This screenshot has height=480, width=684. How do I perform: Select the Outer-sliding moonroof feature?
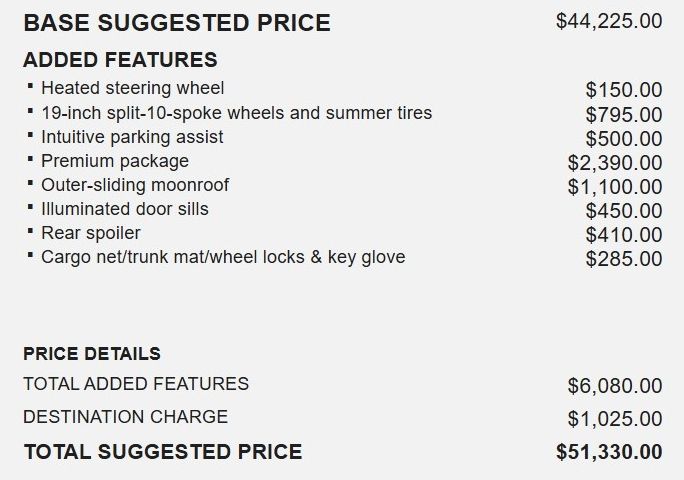coord(135,185)
